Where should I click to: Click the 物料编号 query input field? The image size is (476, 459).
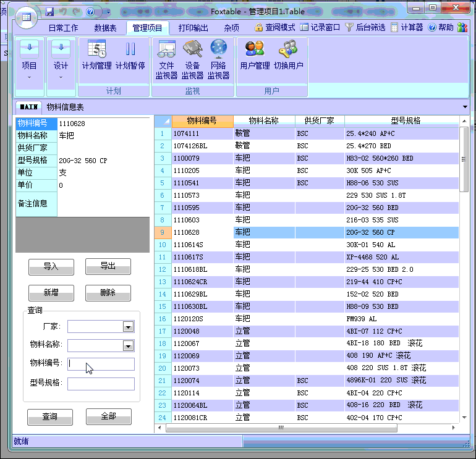point(101,364)
